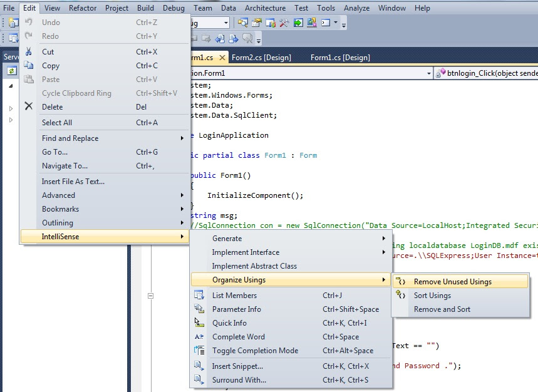Open the Refactor menu
Screen dimensions: 538x392
coord(83,8)
